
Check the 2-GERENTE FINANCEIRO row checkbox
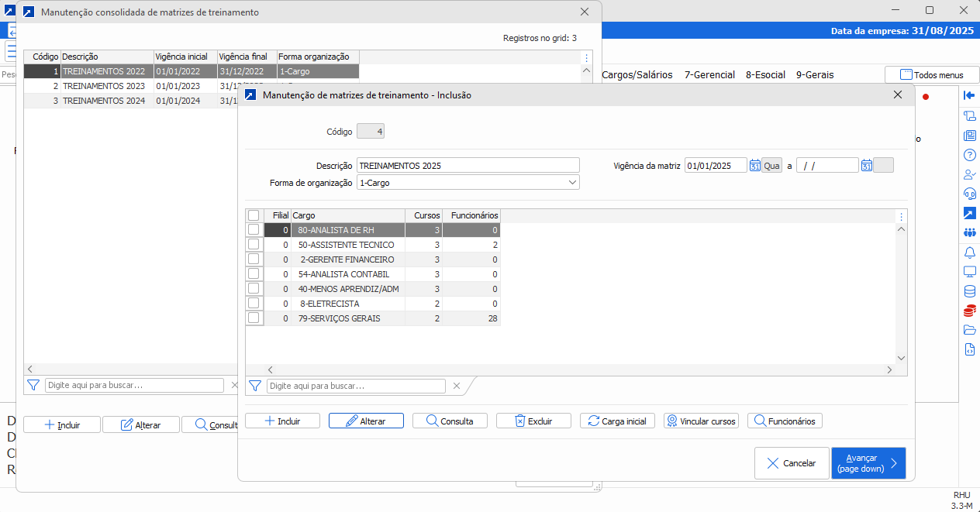(254, 259)
